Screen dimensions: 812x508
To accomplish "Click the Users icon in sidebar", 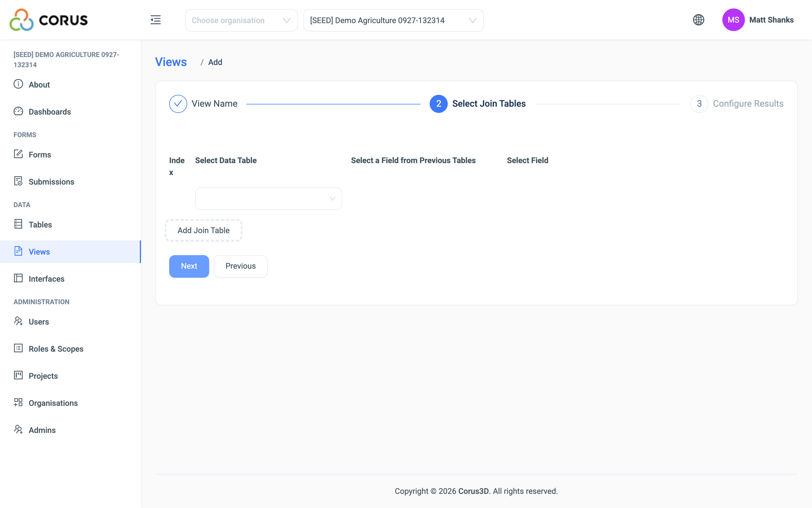I will pyautogui.click(x=18, y=321).
